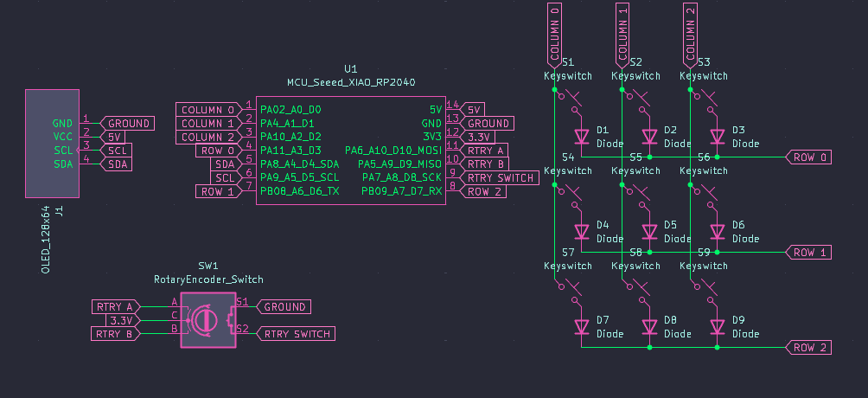Viewport: 868px width, 398px height.
Task: Select the 3V3 pin name on U1
Action: (x=432, y=137)
